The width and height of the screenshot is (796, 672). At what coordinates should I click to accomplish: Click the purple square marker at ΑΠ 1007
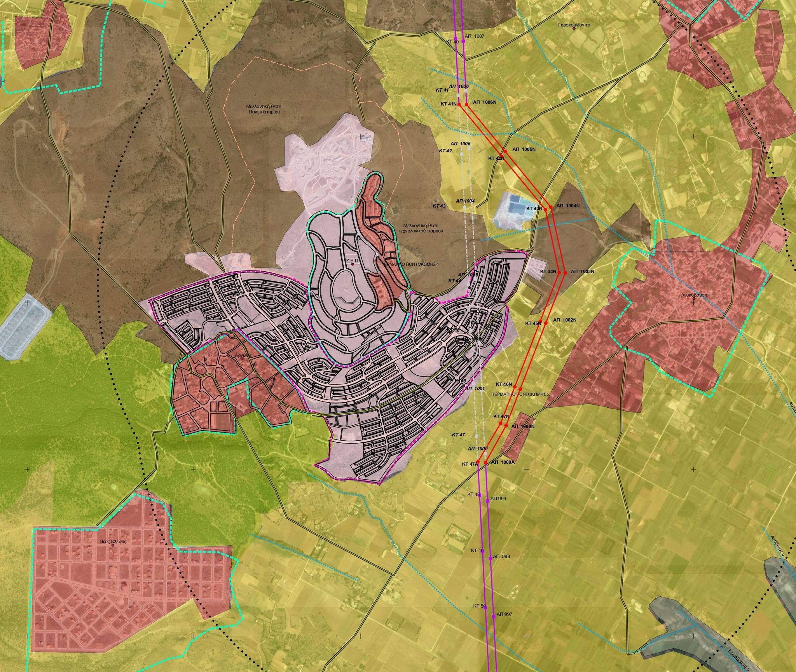coord(463,40)
